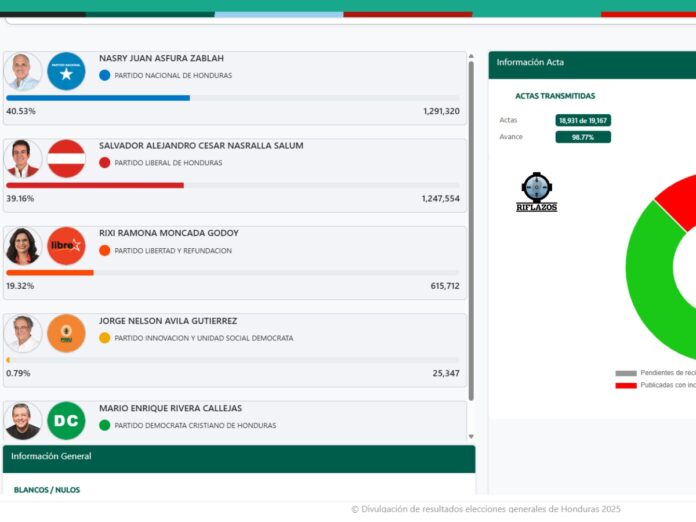Viewport: 696px width, 522px height.
Task: Click the Riflazos crosshair logo
Action: (x=537, y=191)
